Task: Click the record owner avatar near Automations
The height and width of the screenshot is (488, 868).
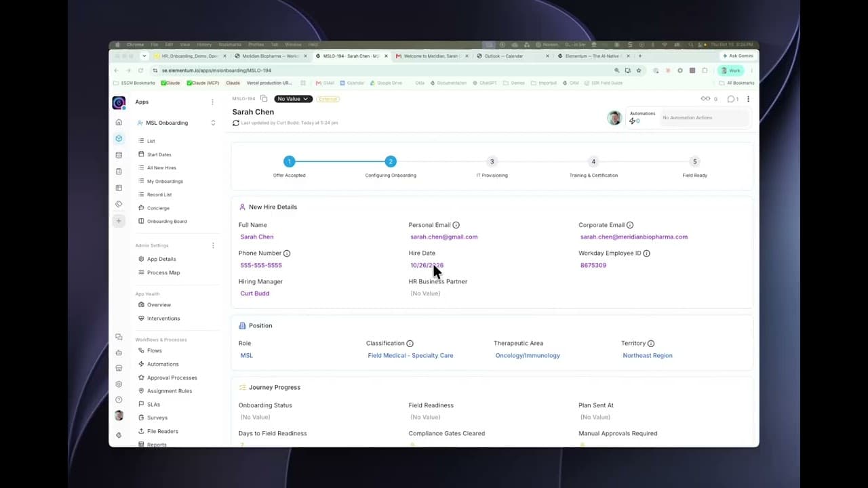Action: coord(614,118)
